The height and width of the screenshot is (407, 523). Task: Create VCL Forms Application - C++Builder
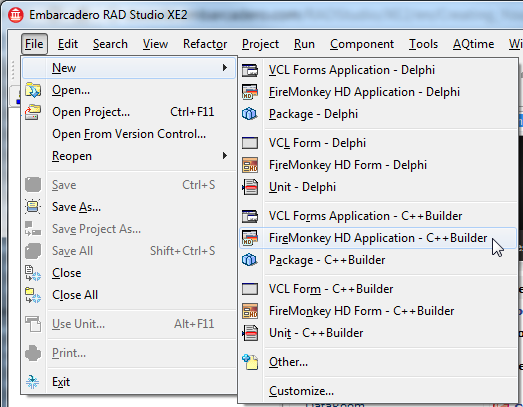(x=378, y=216)
